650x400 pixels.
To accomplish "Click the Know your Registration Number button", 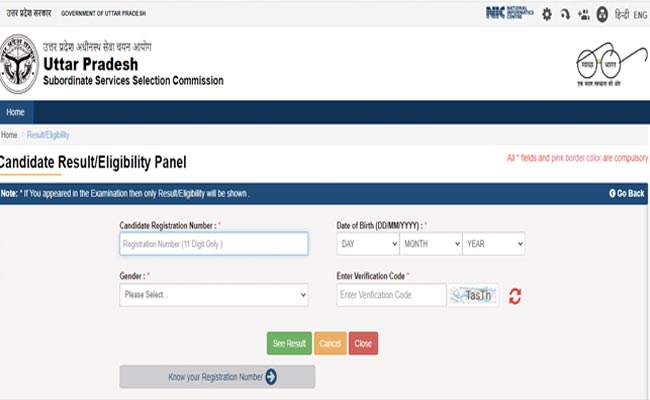I will tap(217, 377).
